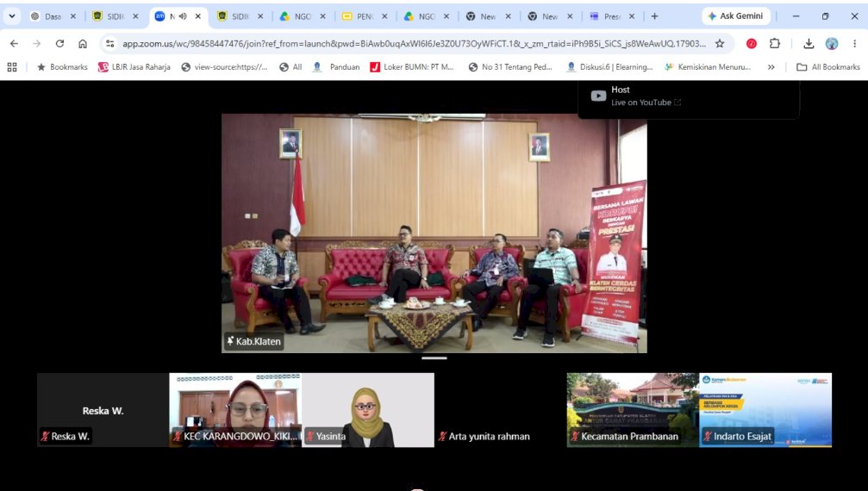Click the red circular extension icon

point(751,44)
